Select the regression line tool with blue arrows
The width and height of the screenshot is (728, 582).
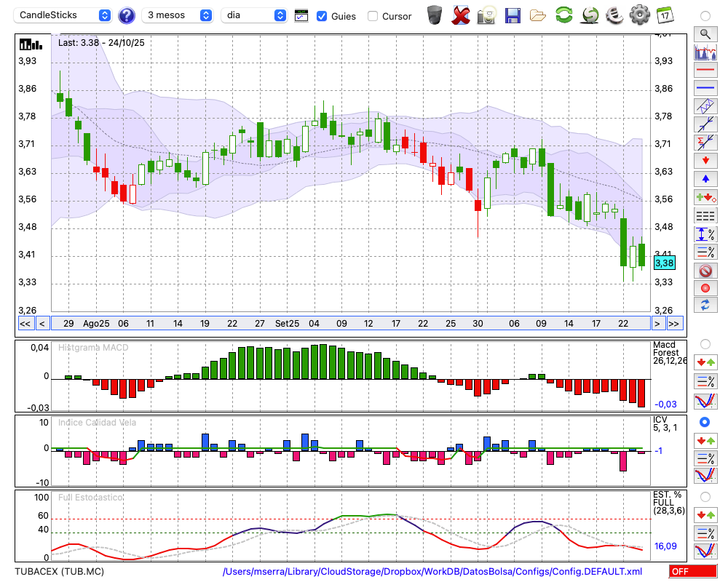[x=705, y=124]
